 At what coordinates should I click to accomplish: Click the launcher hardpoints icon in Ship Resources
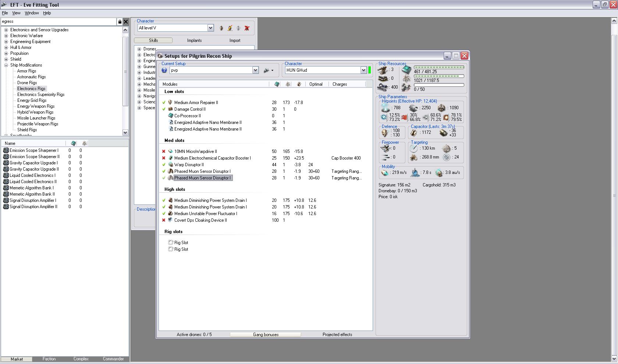pyautogui.click(x=383, y=79)
